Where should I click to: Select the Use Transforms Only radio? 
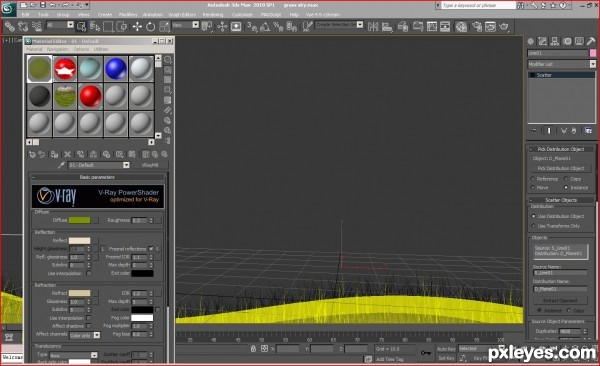(533, 226)
